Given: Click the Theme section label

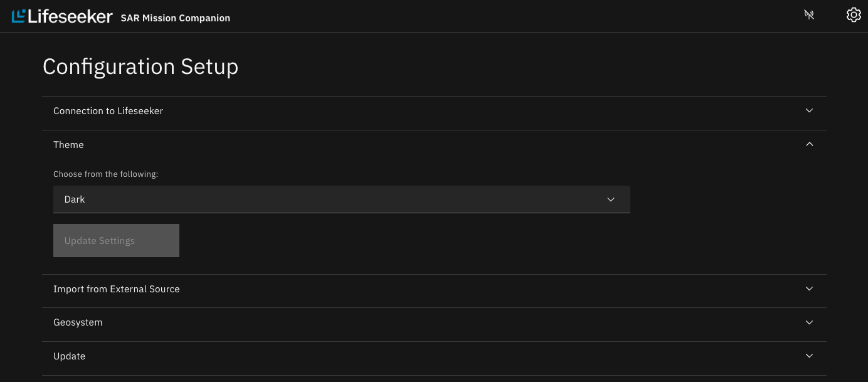Looking at the screenshot, I should click(x=68, y=145).
